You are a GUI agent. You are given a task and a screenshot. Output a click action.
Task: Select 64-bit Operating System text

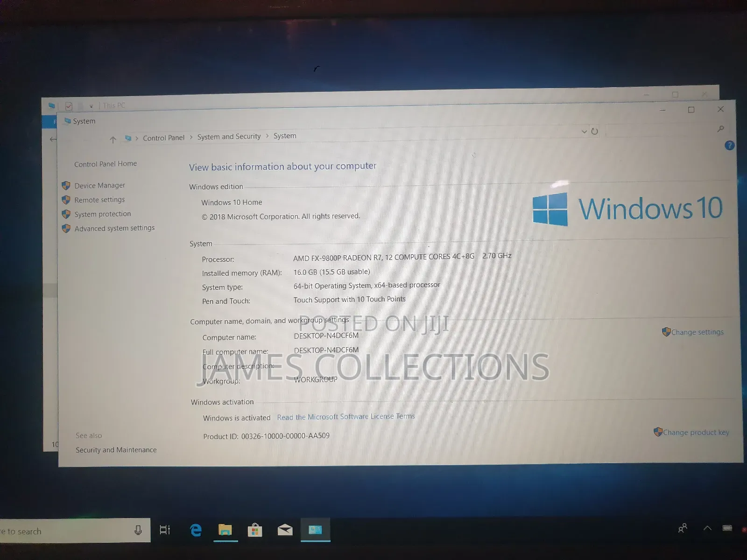(366, 285)
